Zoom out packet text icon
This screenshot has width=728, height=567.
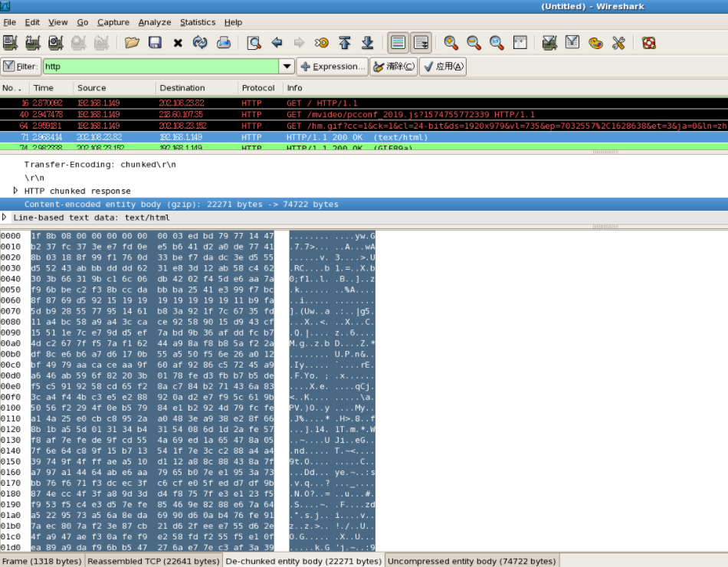pos(474,43)
